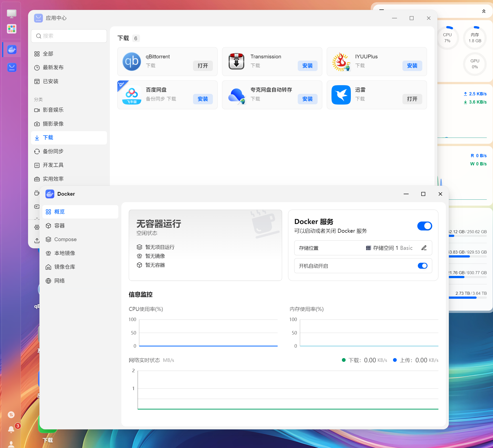493x448 pixels.
Task: Click the 暂无镜像 status line
Action: pos(151,256)
